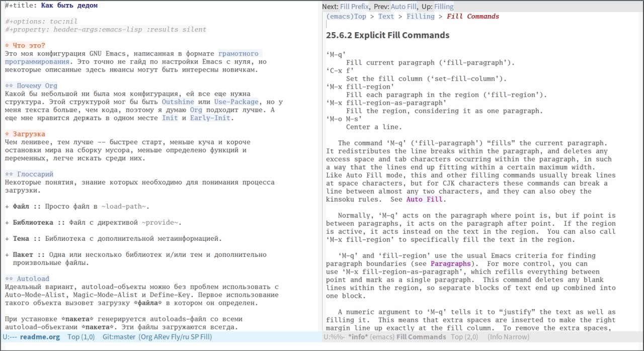The image size is (644, 351).
Task: Open the Outshine link in readme
Action: tap(178, 102)
